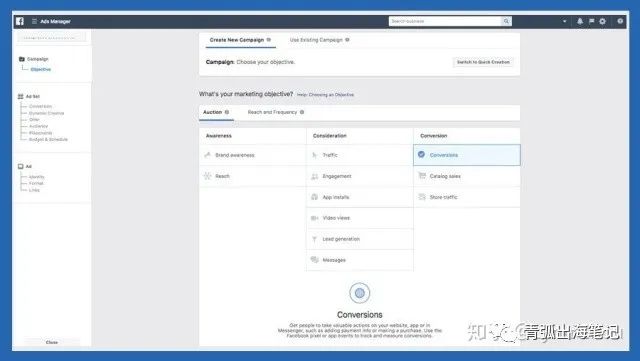640x361 pixels.
Task: Select Placements in the sidebar
Action: tap(40, 133)
